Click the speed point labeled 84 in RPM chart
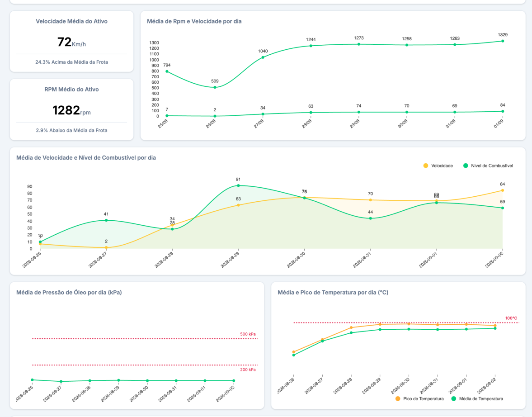Image resolution: width=532 pixels, height=417 pixels. 503,111
